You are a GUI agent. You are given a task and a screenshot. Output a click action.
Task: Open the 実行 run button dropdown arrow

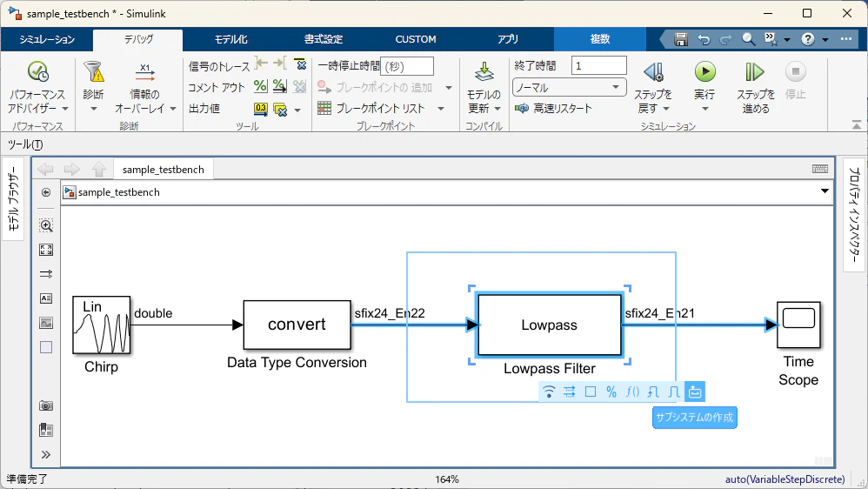[x=704, y=109]
